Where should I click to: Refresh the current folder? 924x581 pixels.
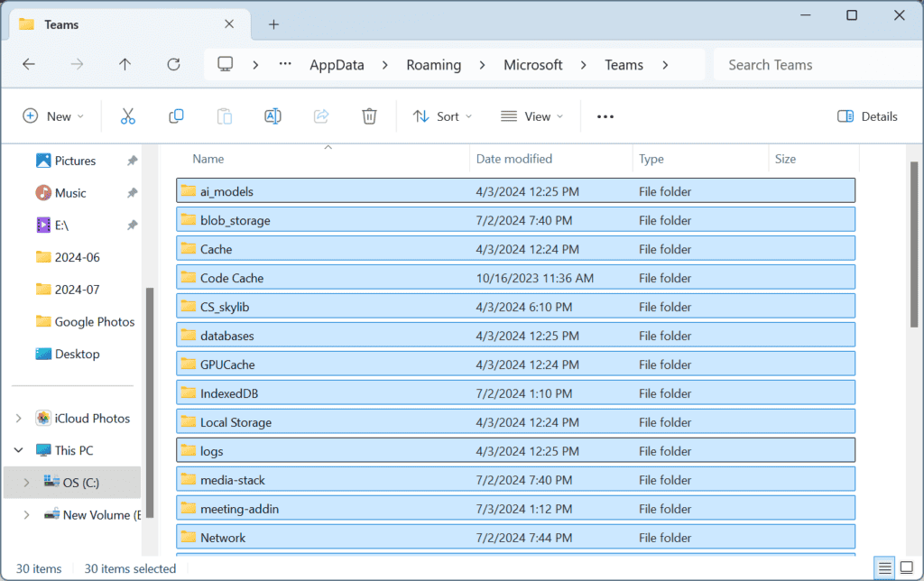click(x=173, y=64)
